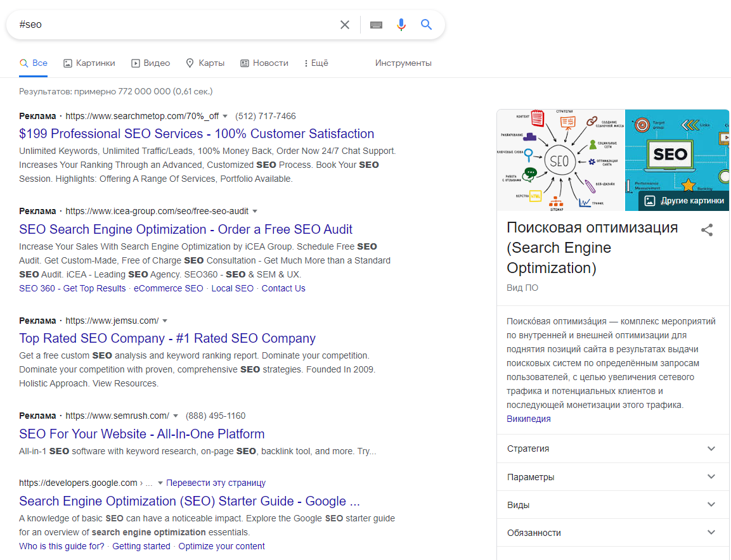Open 'Top Rated SEO Company' ad result
This screenshot has width=731, height=560.
tap(167, 338)
